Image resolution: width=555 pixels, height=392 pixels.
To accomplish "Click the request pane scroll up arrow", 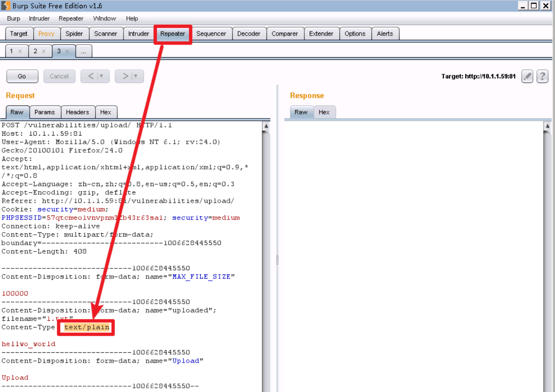I will 266,126.
